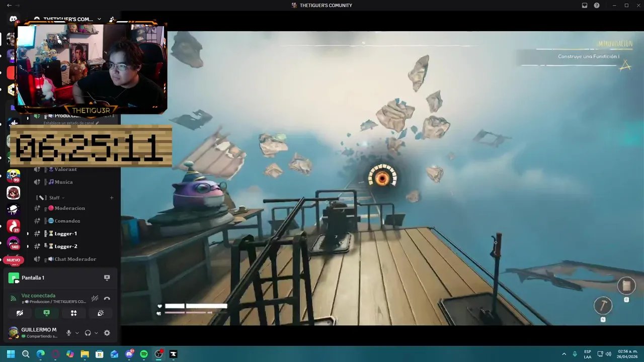The width and height of the screenshot is (644, 362).
Task: Open the server with anime girl avatar
Action: tap(13, 193)
